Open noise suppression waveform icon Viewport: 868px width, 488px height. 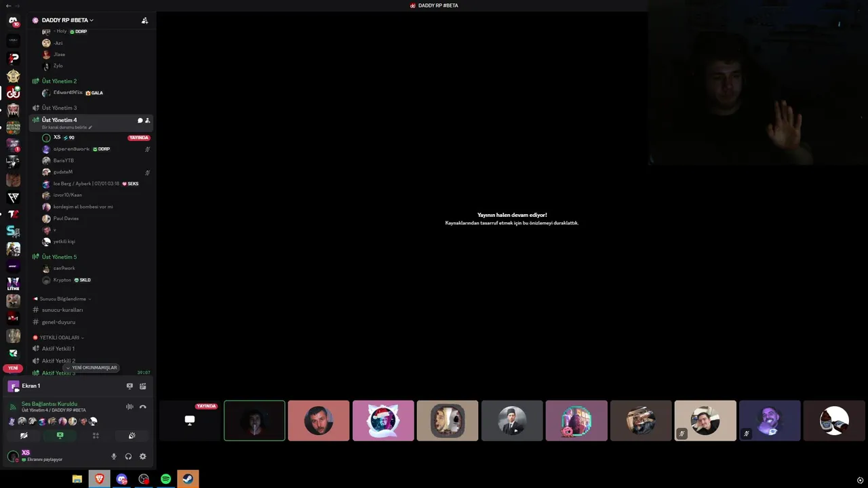coord(130,407)
